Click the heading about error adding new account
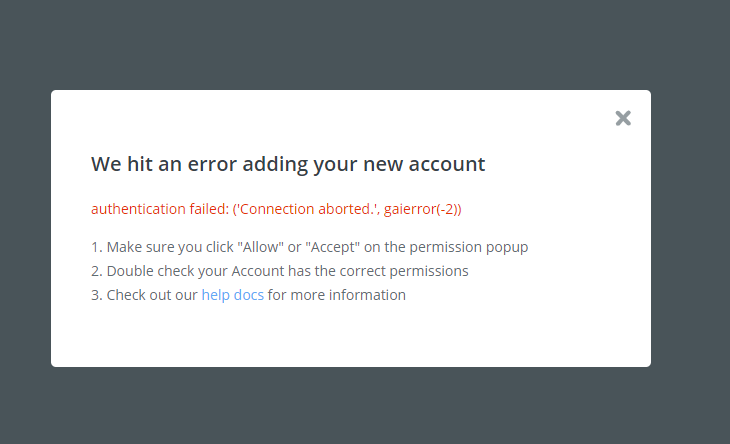Screen dimensions: 730x444 tap(288, 164)
